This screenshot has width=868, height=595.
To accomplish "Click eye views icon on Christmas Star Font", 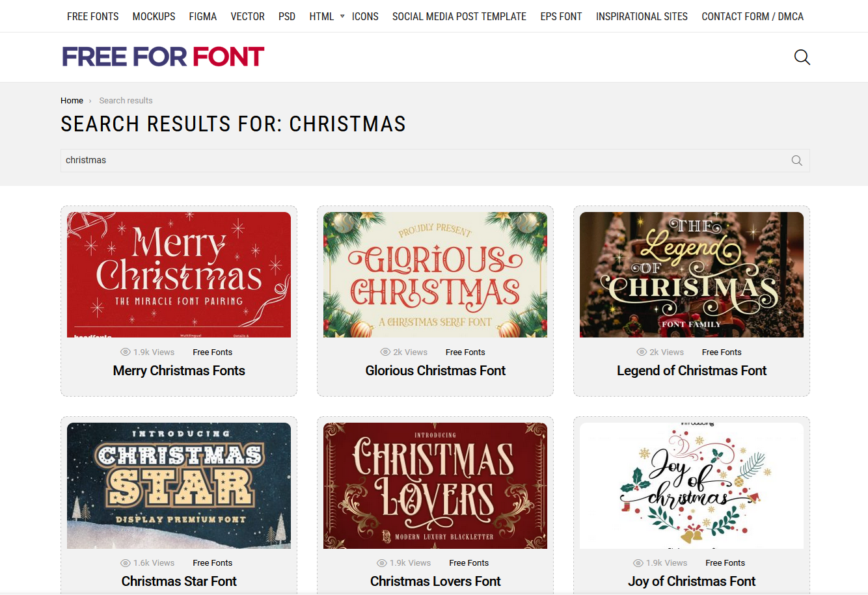I will click(126, 563).
